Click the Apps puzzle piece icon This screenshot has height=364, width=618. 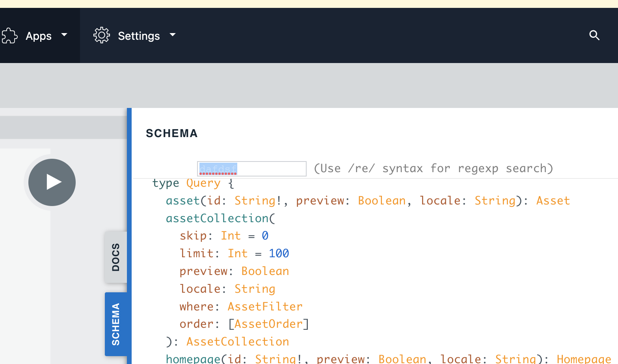click(9, 36)
